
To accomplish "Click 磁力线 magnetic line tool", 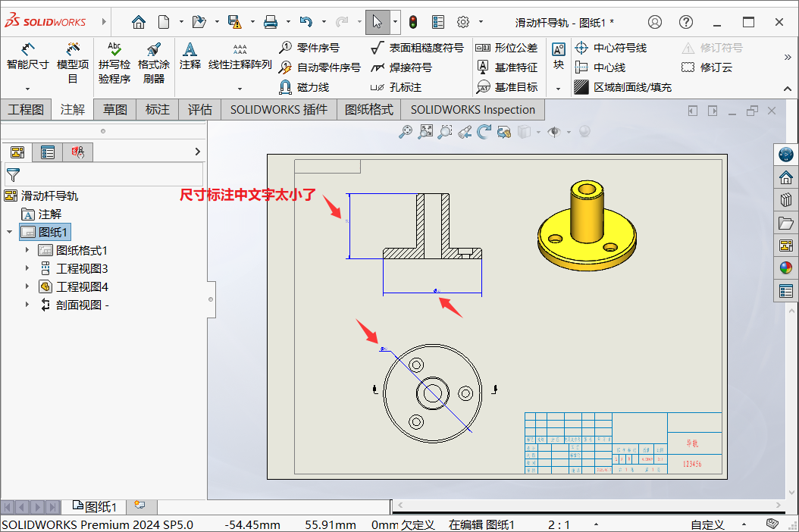I will click(304, 87).
